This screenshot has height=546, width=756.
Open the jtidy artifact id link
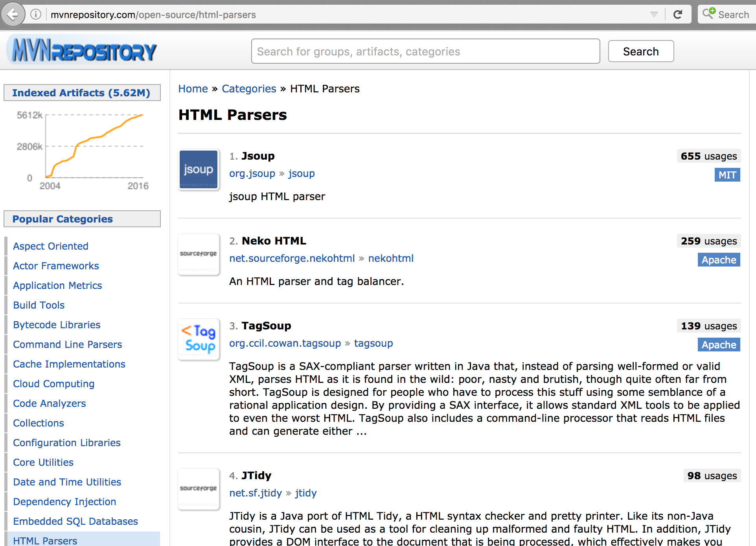pos(306,493)
